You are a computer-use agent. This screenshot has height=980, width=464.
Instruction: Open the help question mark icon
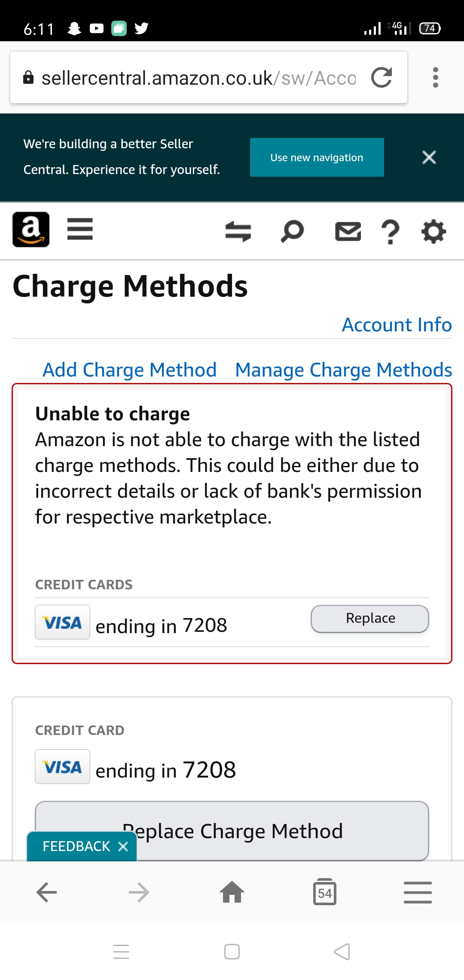(x=390, y=232)
